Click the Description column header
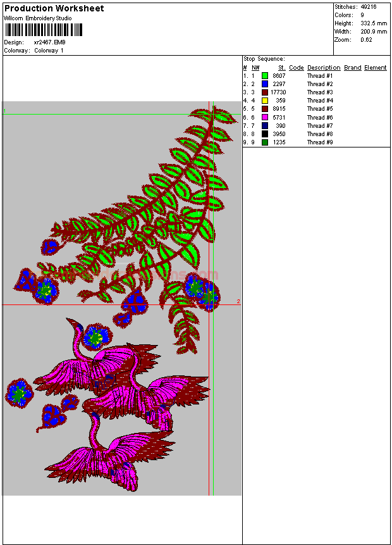Viewport: 392px width, 545px height. coord(324,68)
